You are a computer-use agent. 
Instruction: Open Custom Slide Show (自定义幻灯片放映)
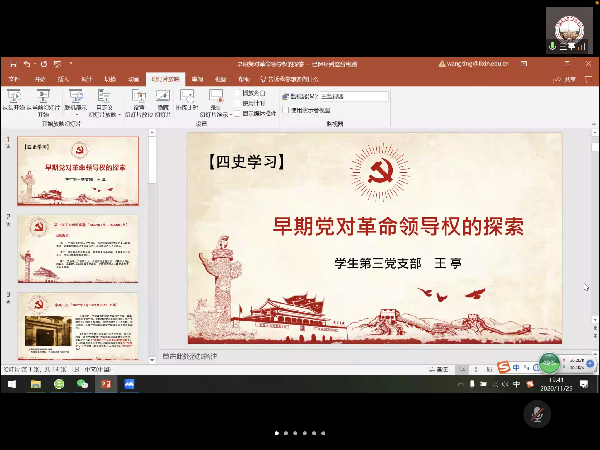click(x=103, y=103)
